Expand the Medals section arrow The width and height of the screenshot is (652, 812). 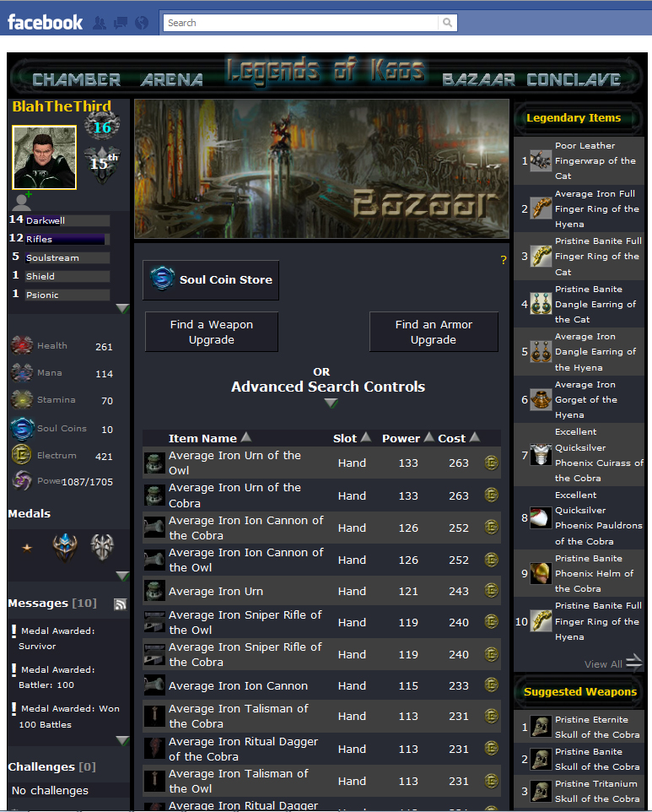(x=122, y=576)
